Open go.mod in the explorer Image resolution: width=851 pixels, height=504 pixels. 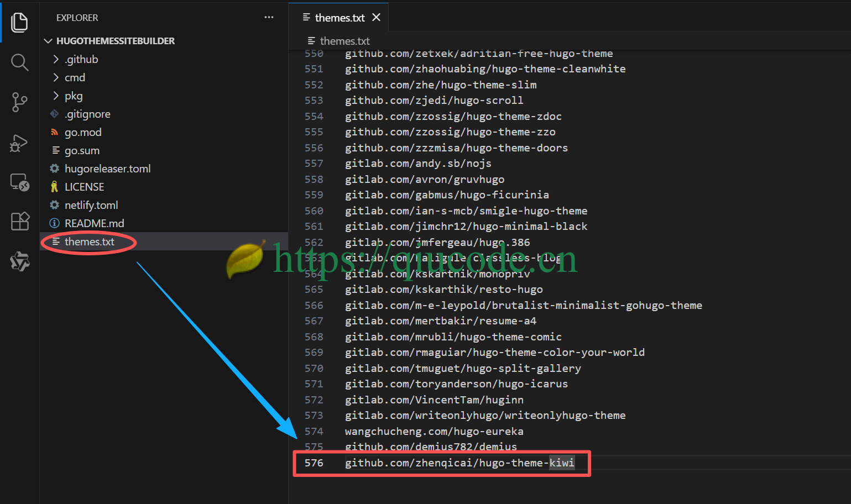(x=83, y=132)
